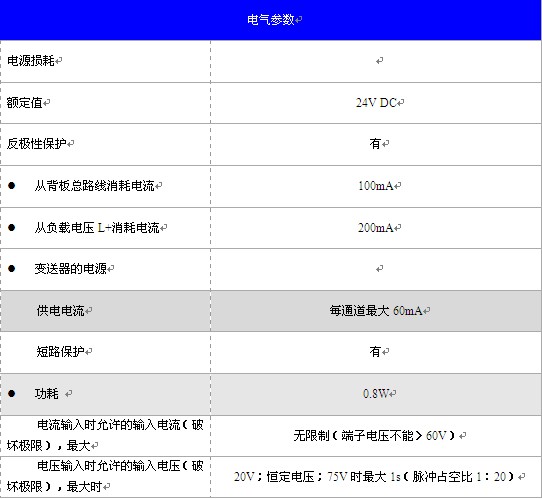Select the 0.8W value cell
Image resolution: width=542 pixels, height=499 pixels.
376,394
